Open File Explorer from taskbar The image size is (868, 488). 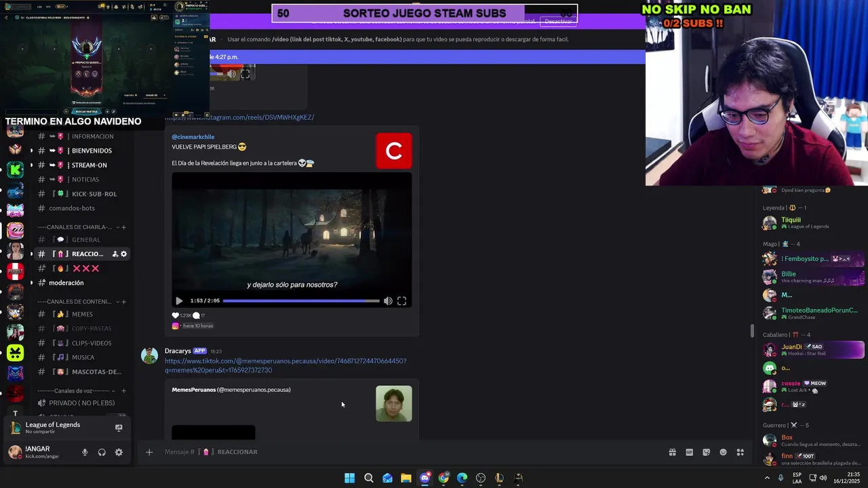coord(406,478)
